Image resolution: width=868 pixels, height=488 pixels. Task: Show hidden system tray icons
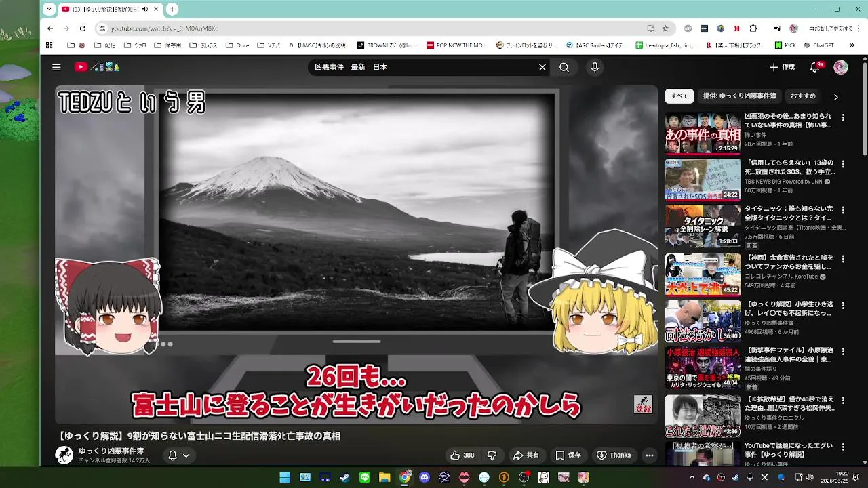tap(692, 477)
